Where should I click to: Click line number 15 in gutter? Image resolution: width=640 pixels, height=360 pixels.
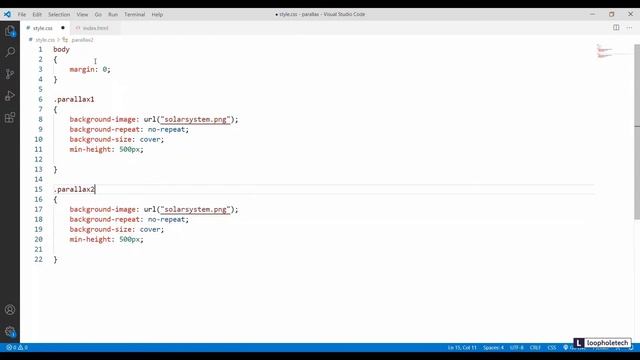[38, 189]
